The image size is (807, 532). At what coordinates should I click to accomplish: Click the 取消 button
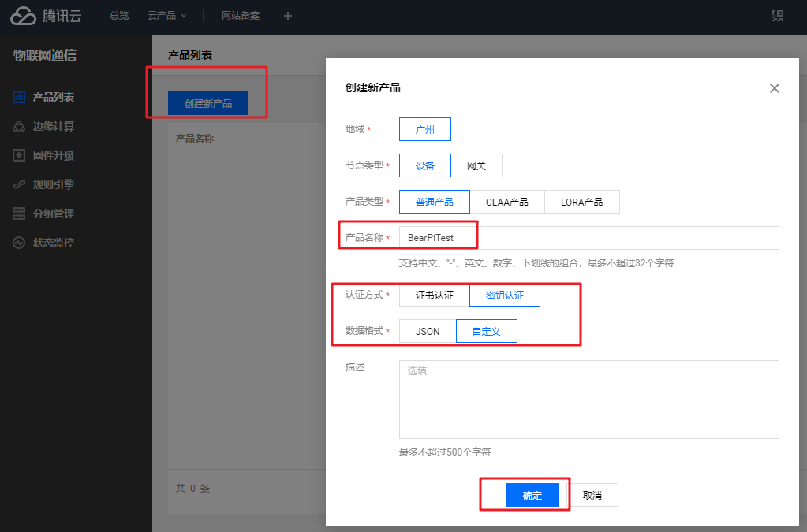pos(592,495)
